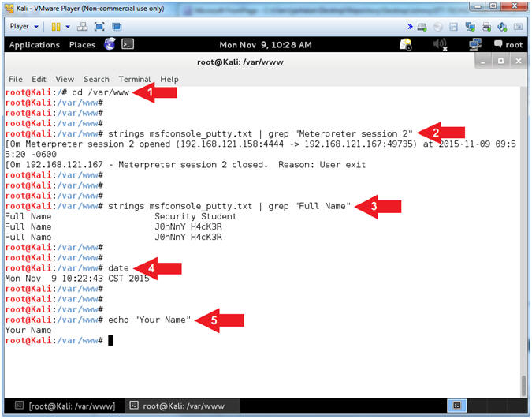The height and width of the screenshot is (419, 532).
Task: Open the Terminal menu in menubar
Action: point(134,79)
